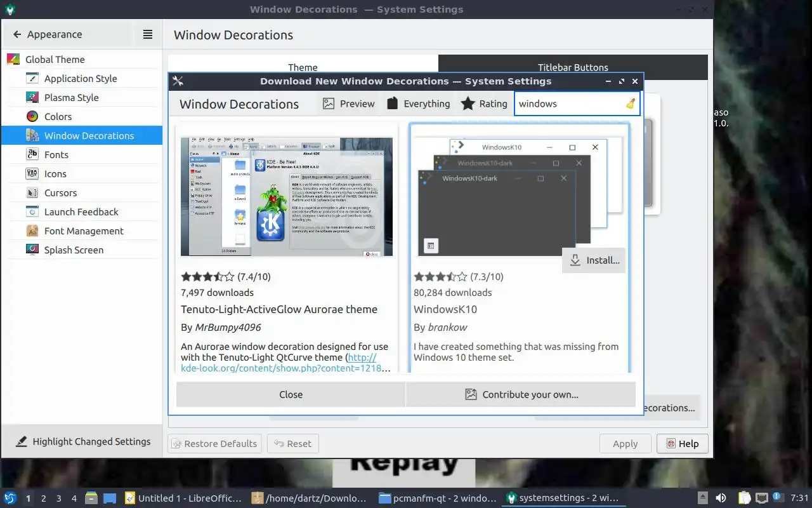Click the wrench icon in download dialog titlebar
This screenshot has width=812, height=508.
pyautogui.click(x=178, y=81)
